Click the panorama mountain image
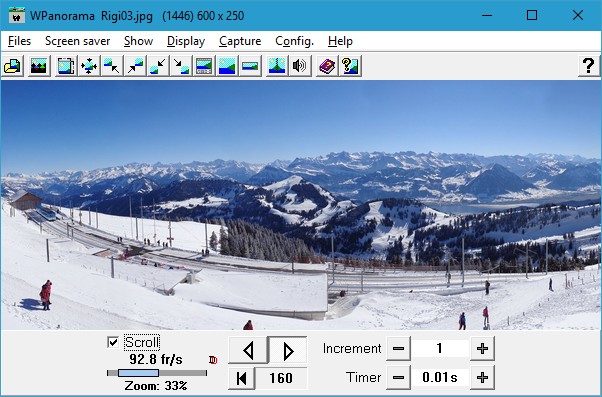The height and width of the screenshot is (397, 602). pos(301,205)
